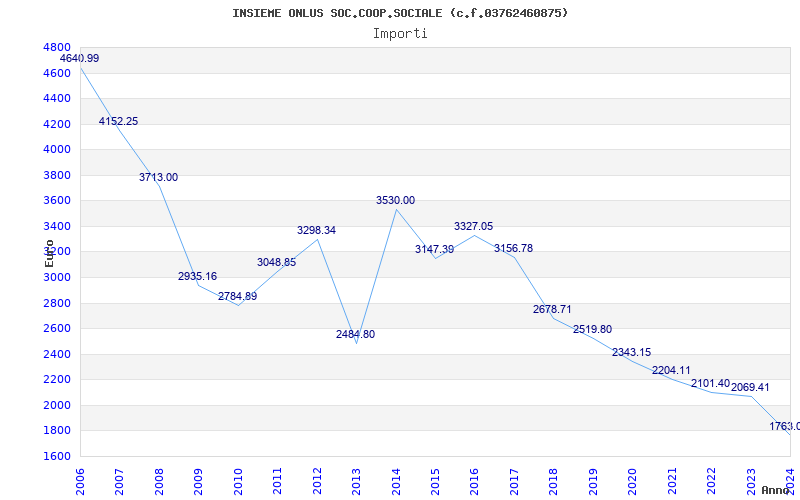Select the 3713.00 data label
This screenshot has width=800, height=500.
point(159,178)
